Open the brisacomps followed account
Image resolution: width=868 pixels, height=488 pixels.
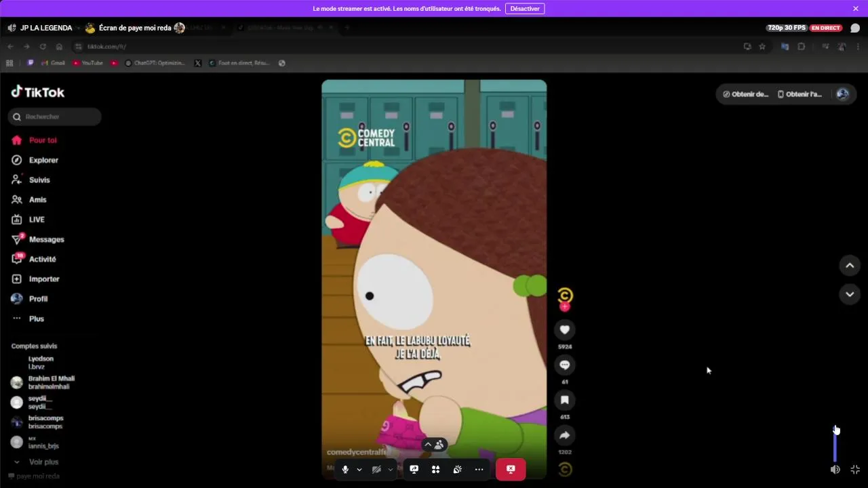pos(37,422)
